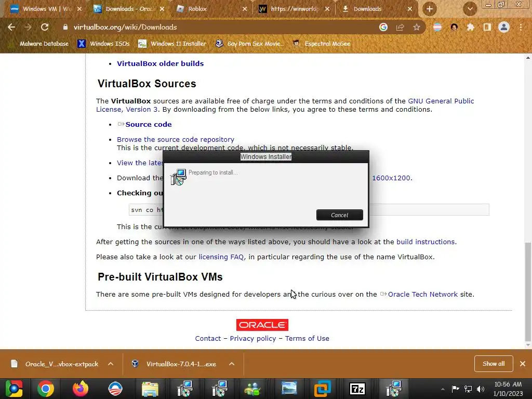The width and height of the screenshot is (532, 399).
Task: Open Chrome from the taskbar
Action: [46, 389]
